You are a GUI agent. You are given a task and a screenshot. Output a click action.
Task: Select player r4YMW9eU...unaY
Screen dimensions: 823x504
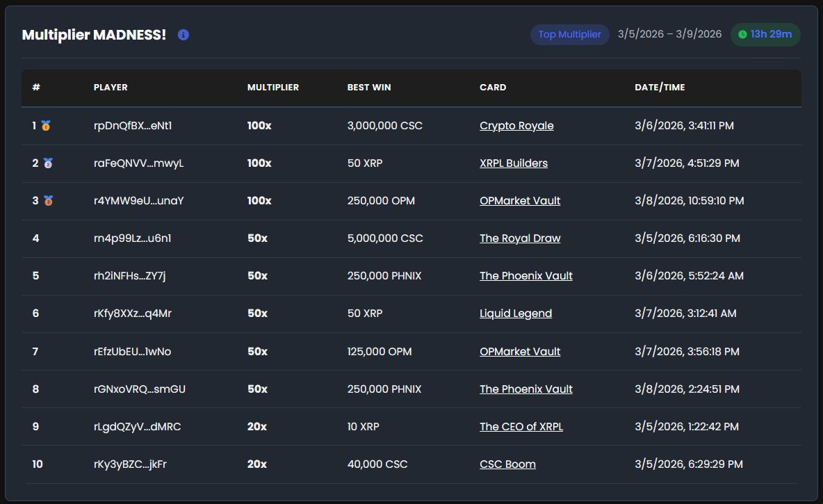point(138,200)
